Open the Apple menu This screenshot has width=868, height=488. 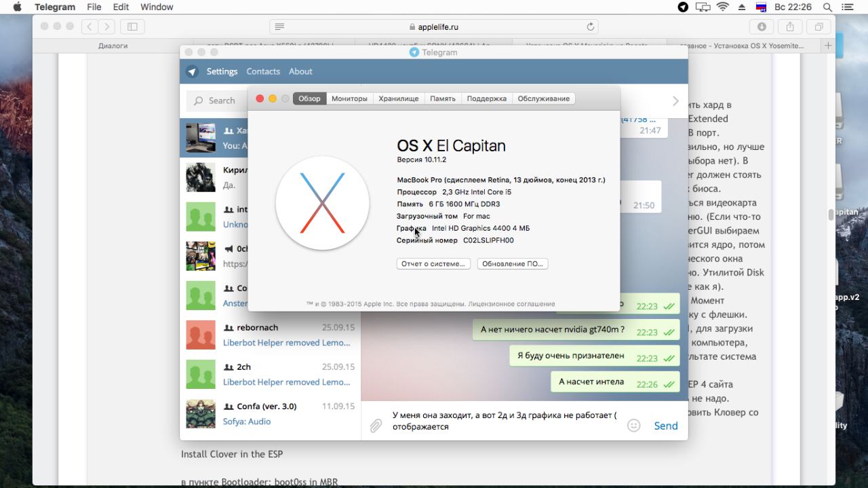18,7
